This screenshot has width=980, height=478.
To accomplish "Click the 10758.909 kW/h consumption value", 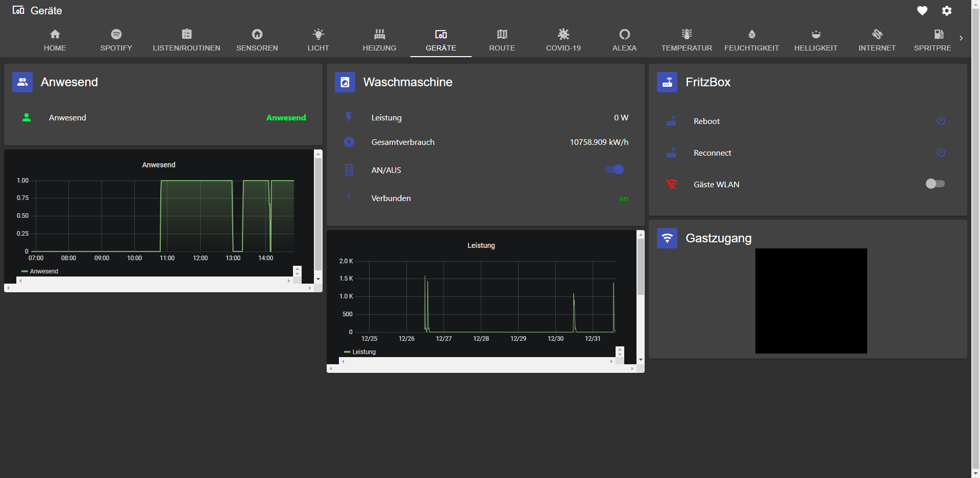I will tap(599, 142).
